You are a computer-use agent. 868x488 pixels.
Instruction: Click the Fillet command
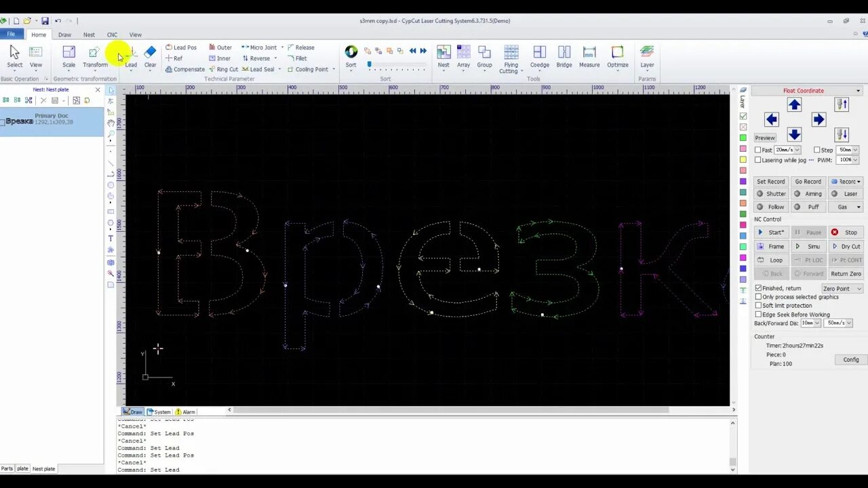pyautogui.click(x=297, y=58)
